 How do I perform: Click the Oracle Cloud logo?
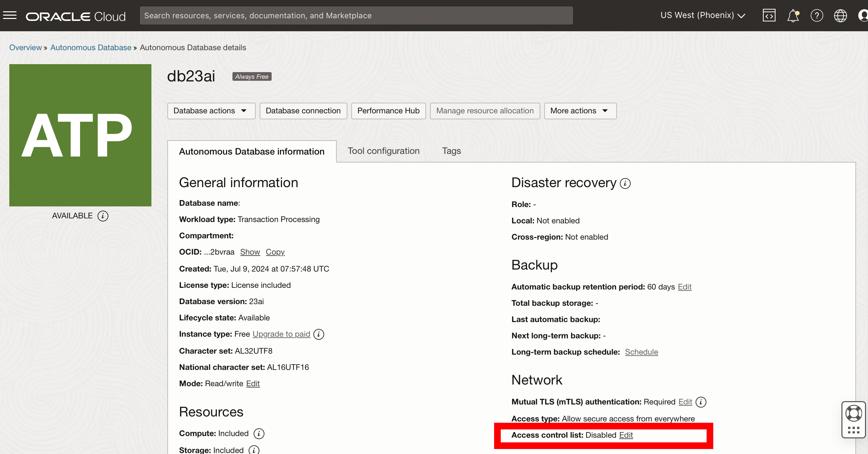(75, 16)
